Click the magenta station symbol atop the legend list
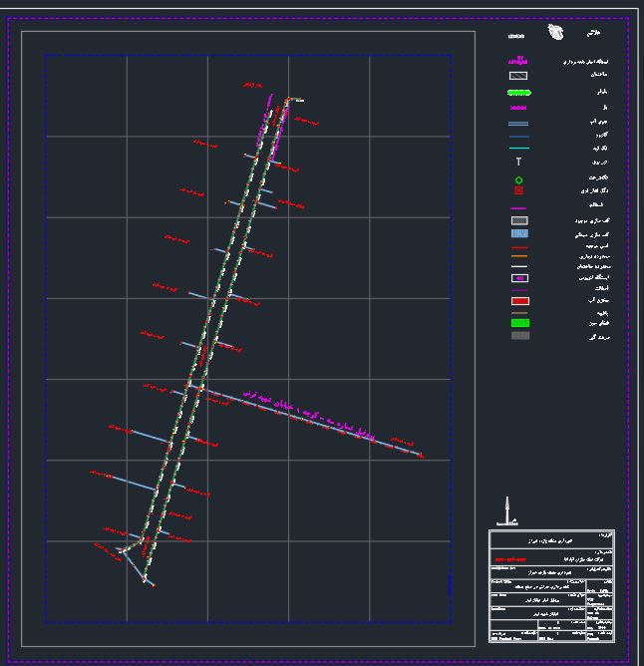The width and height of the screenshot is (644, 666). [x=517, y=62]
